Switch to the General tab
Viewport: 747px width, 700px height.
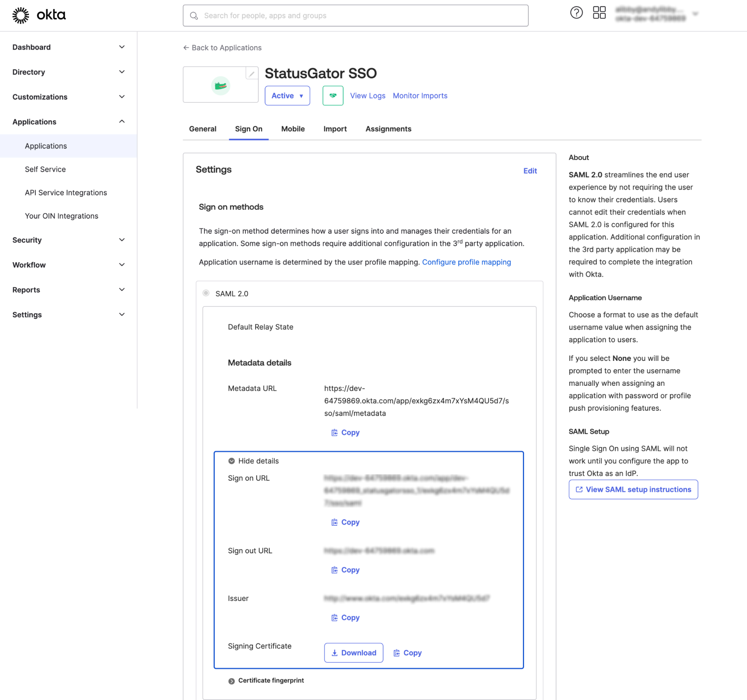tap(202, 129)
